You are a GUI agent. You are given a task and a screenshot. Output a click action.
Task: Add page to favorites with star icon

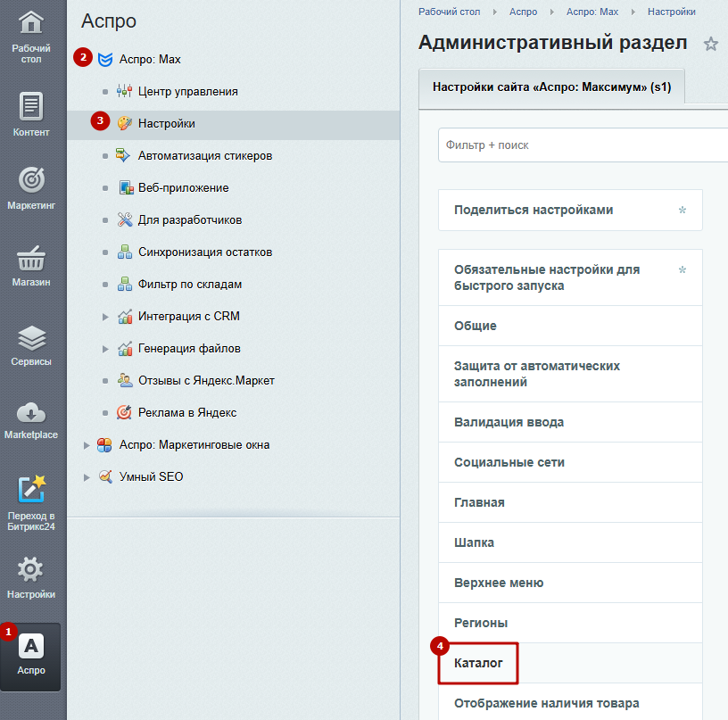(711, 44)
